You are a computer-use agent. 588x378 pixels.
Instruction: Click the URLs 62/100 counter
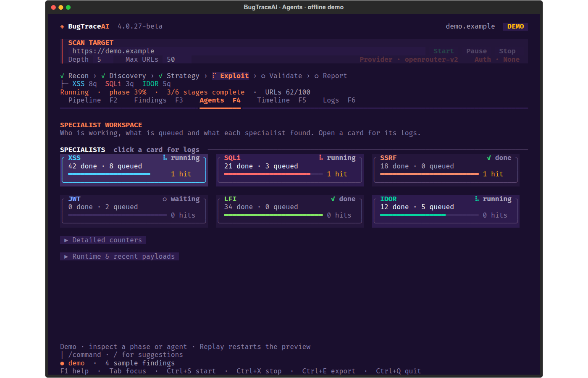288,92
